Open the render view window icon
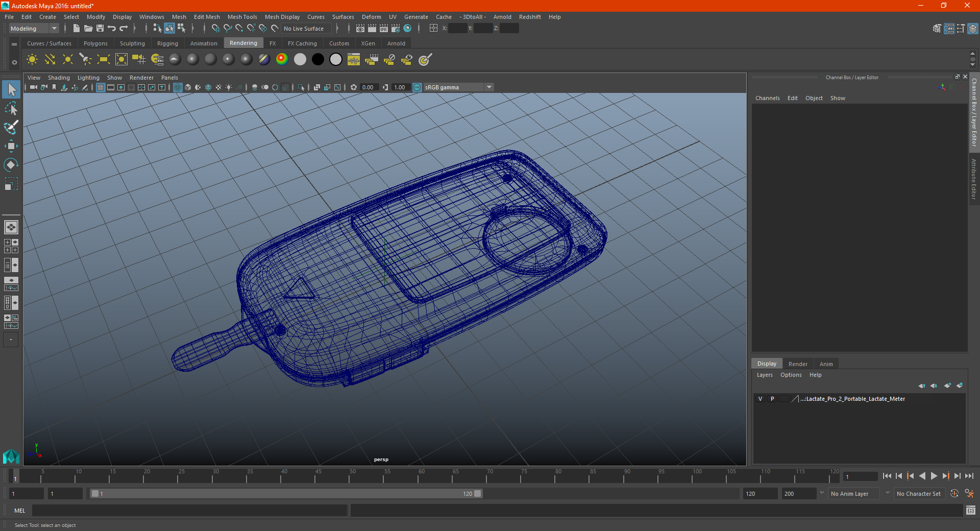The image size is (980, 531). click(360, 29)
